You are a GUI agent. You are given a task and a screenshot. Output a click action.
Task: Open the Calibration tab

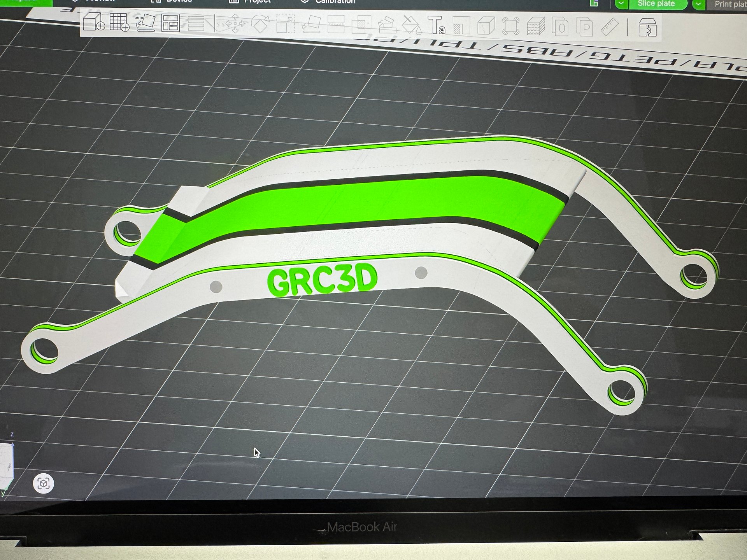[x=329, y=2]
